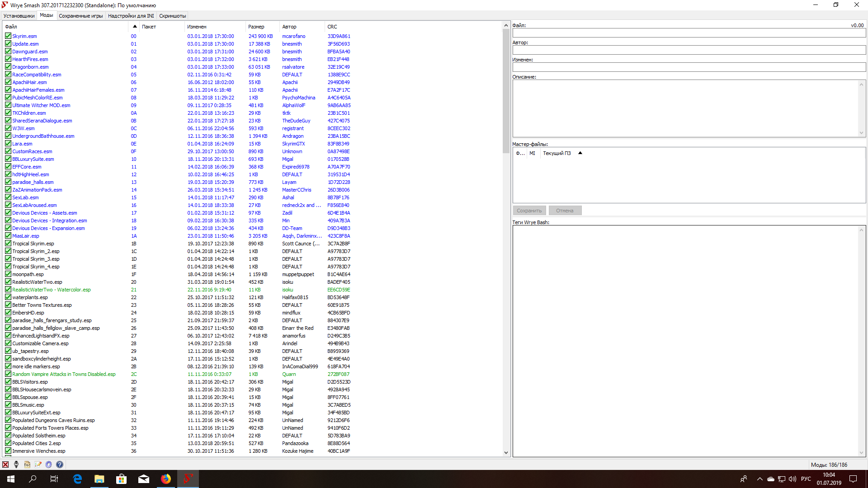Open the checklist with pencil icon
The image size is (868, 488).
point(38,465)
